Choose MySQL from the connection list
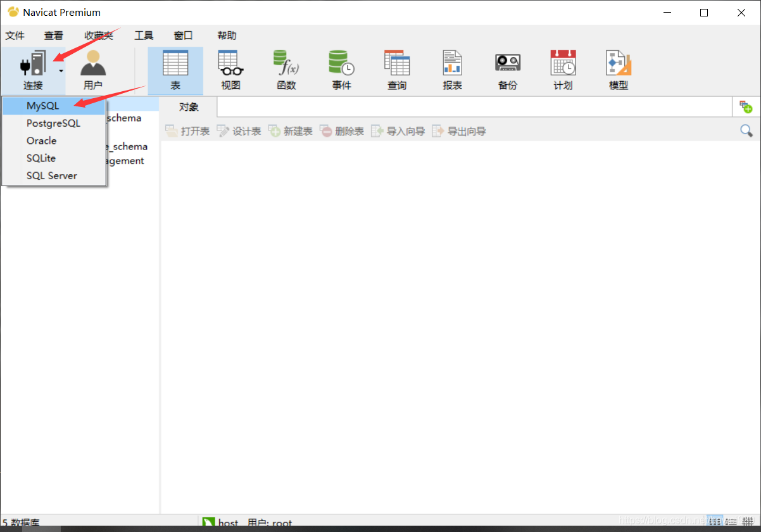 54,106
